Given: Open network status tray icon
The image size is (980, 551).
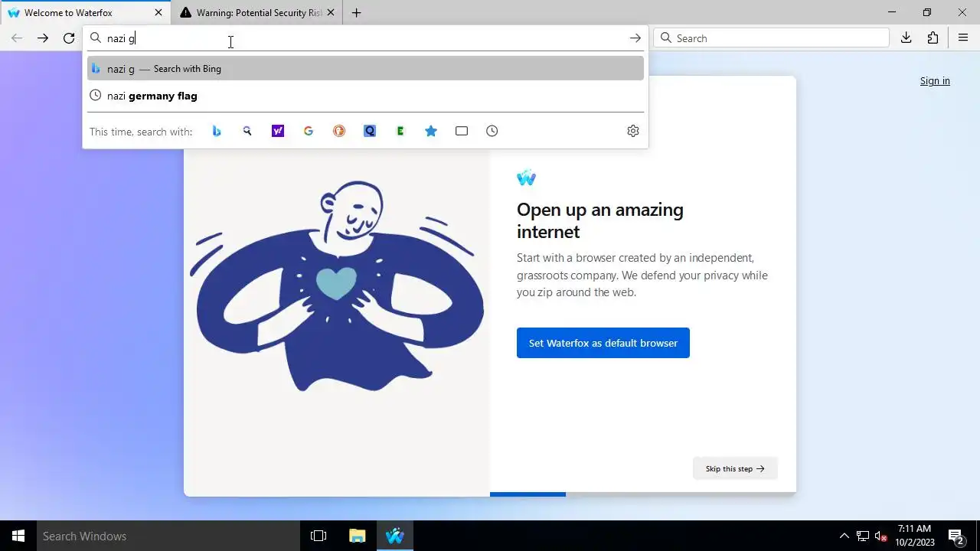Looking at the screenshot, I should point(863,536).
